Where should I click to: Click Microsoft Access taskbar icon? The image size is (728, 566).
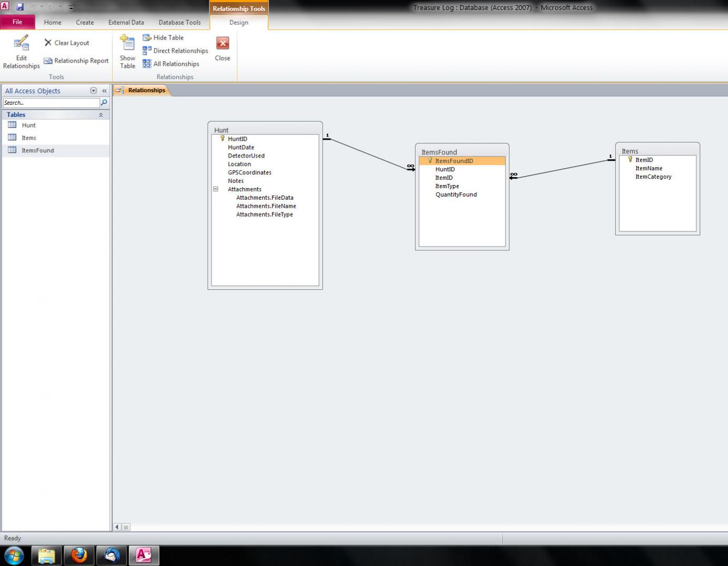point(144,555)
